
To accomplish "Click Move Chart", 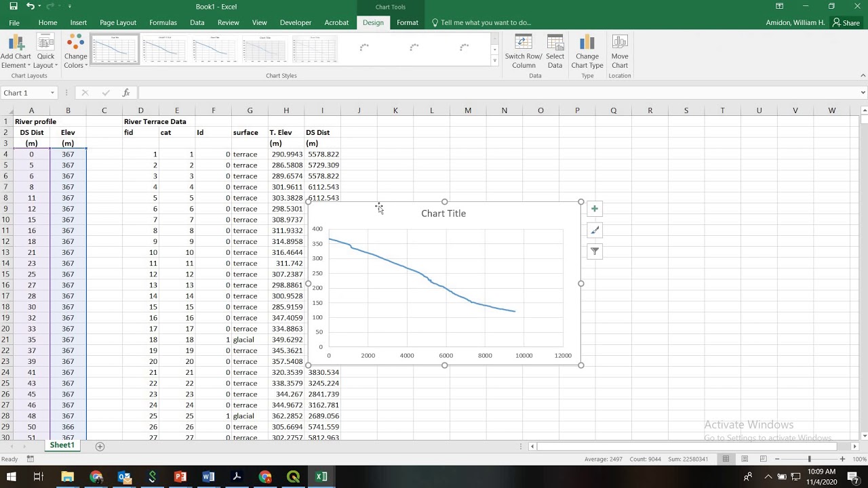I will (x=619, y=52).
